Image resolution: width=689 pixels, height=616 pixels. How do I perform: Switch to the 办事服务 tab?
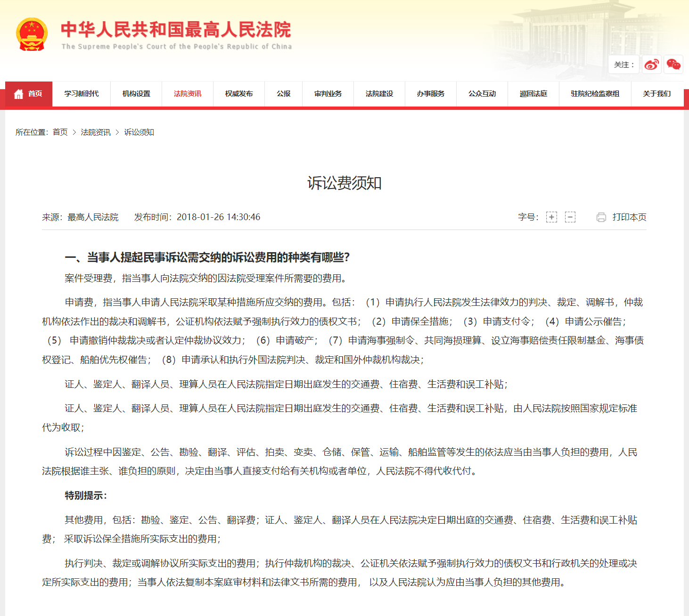pos(430,94)
